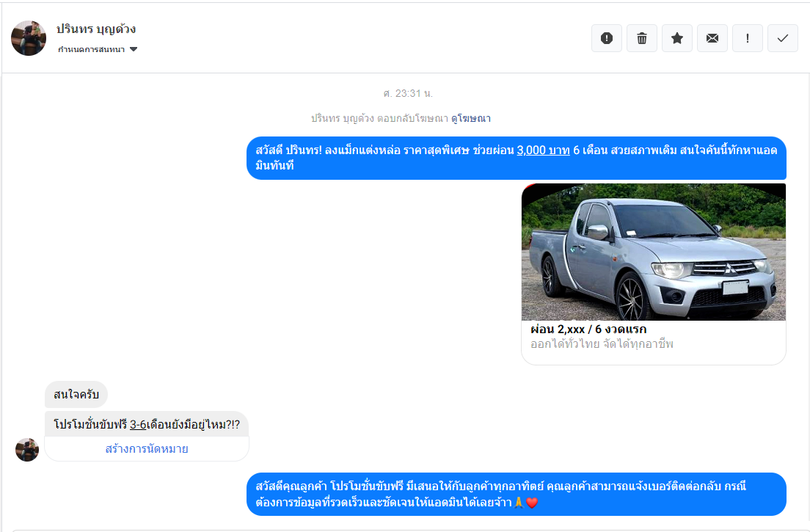
Task: Click customer avatar beside the promotion question
Action: click(27, 450)
